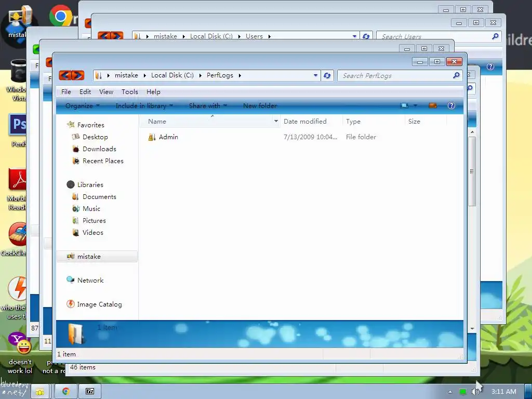Go back in the PerfLogs window
The height and width of the screenshot is (399, 532).
point(65,75)
